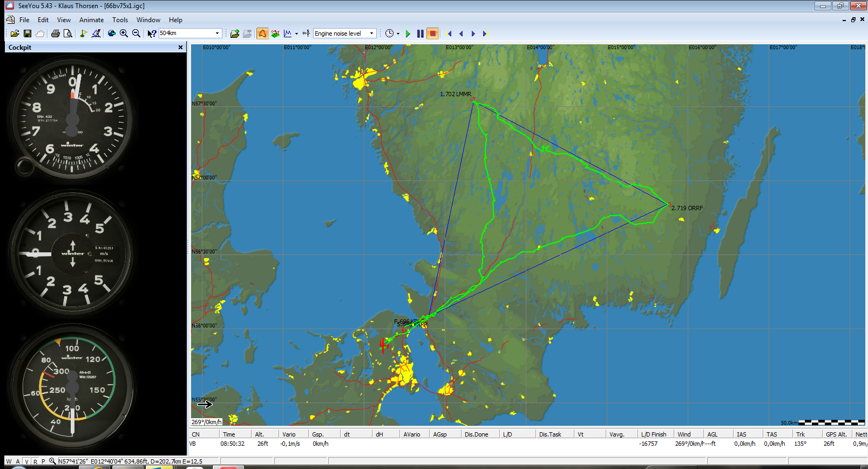Click the clock animation speed icon
Viewport: 868px width, 469px height.
click(x=390, y=33)
